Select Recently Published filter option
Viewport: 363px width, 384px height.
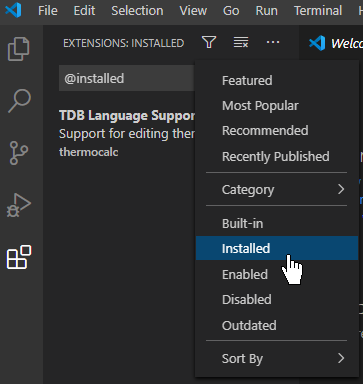point(277,156)
